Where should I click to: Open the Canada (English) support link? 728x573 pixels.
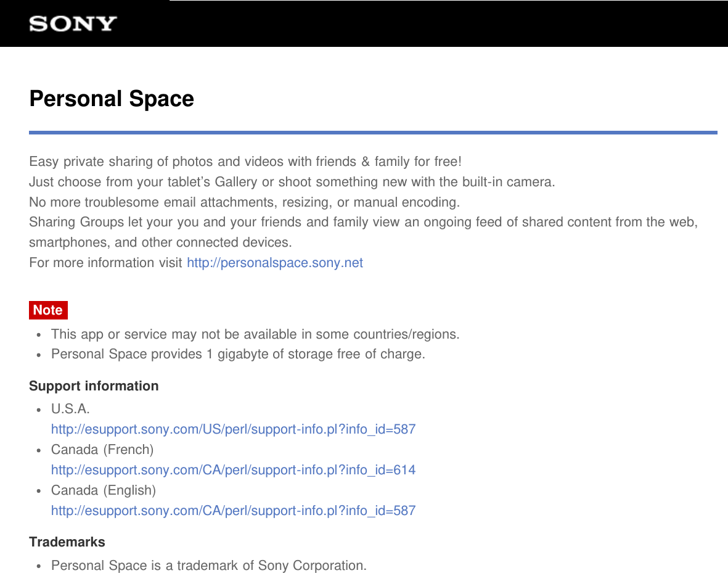click(x=233, y=511)
